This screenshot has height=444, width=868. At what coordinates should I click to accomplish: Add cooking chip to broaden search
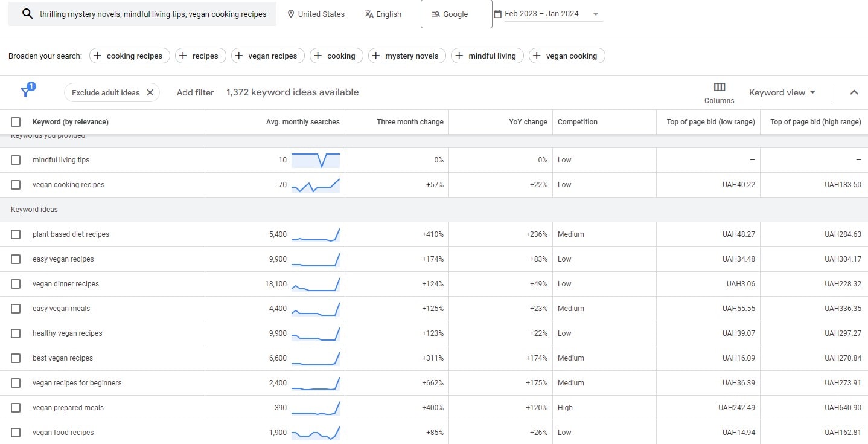pyautogui.click(x=336, y=56)
